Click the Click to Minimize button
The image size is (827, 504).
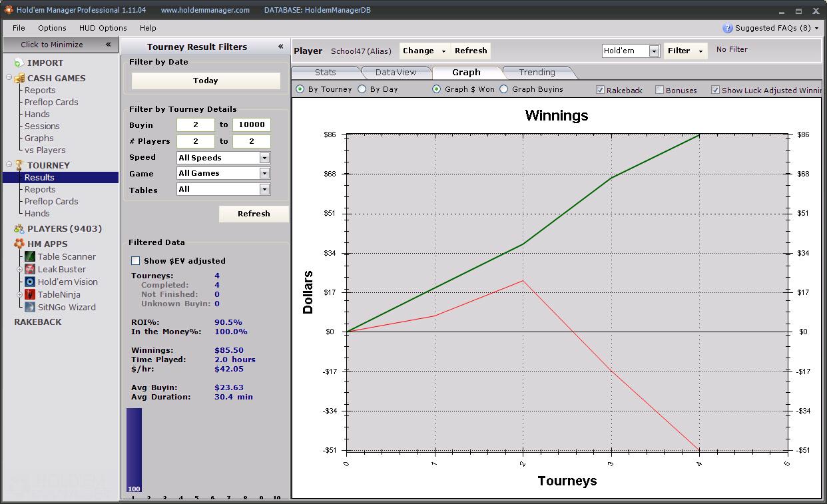61,45
